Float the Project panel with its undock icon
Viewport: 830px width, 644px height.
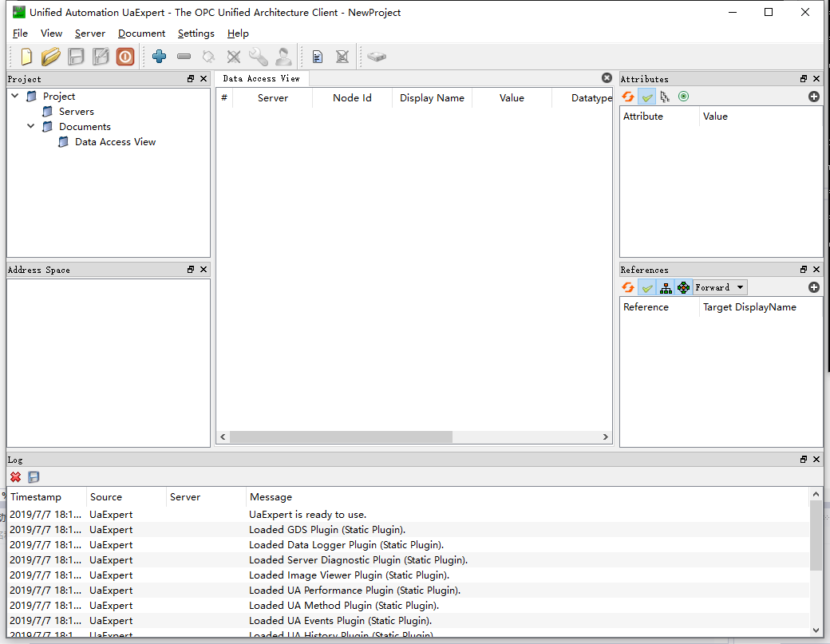tap(191, 78)
